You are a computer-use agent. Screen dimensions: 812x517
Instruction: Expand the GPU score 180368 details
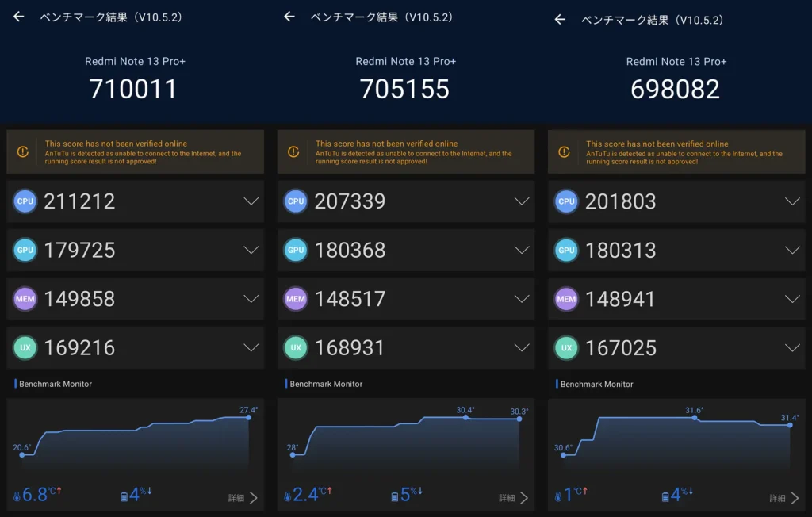click(x=523, y=251)
